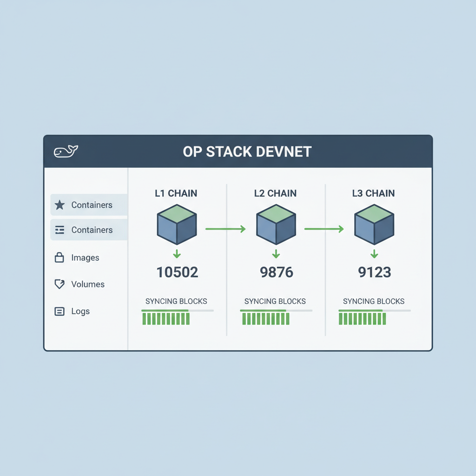This screenshot has width=476, height=476.
Task: Click the list icon next to second Containers entry
Action: pos(60,230)
